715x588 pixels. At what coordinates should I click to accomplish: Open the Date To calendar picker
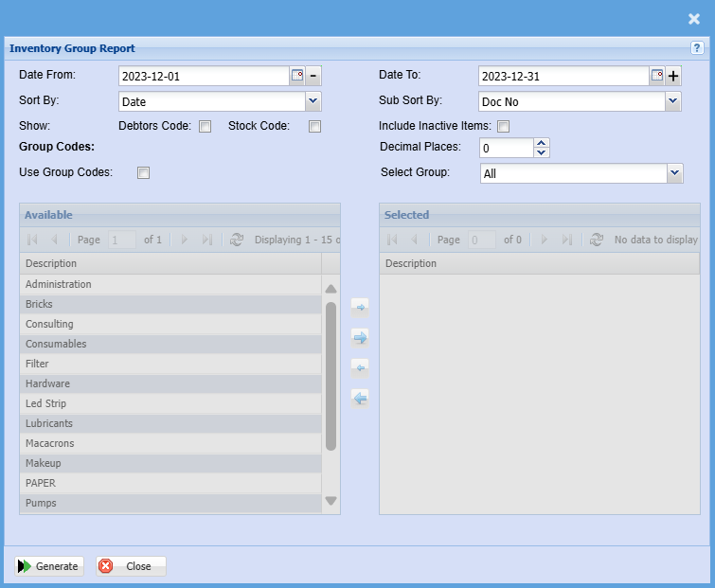pos(656,77)
